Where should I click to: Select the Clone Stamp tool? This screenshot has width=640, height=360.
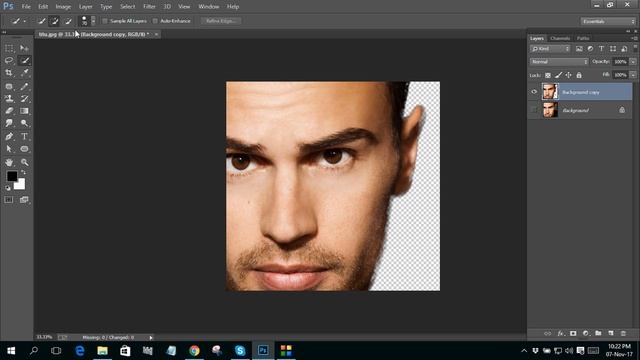tap(9, 98)
